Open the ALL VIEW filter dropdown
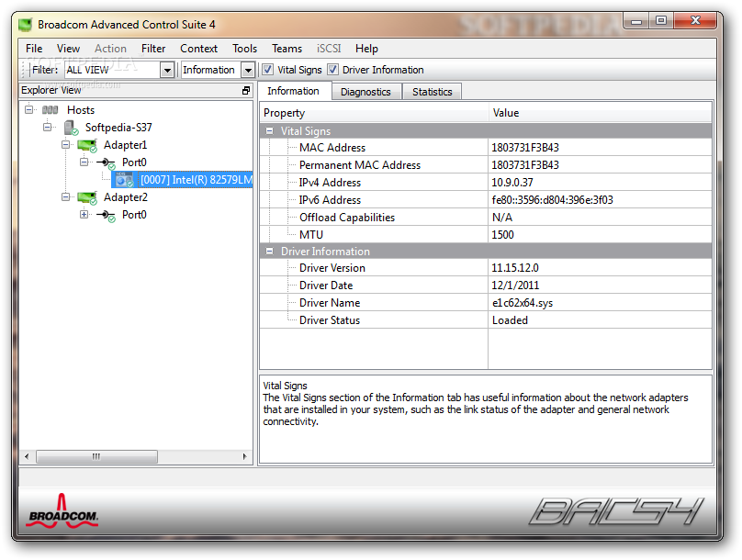This screenshot has height=560, width=742. (x=167, y=70)
